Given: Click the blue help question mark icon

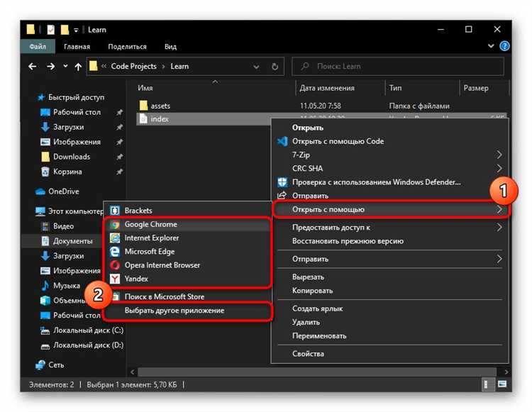Looking at the screenshot, I should click(x=504, y=46).
